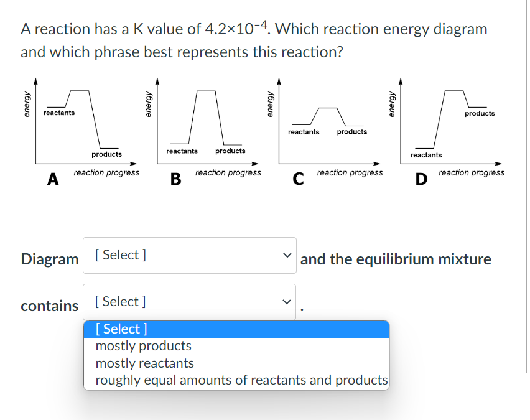Click the bold letter B label

click(x=175, y=180)
